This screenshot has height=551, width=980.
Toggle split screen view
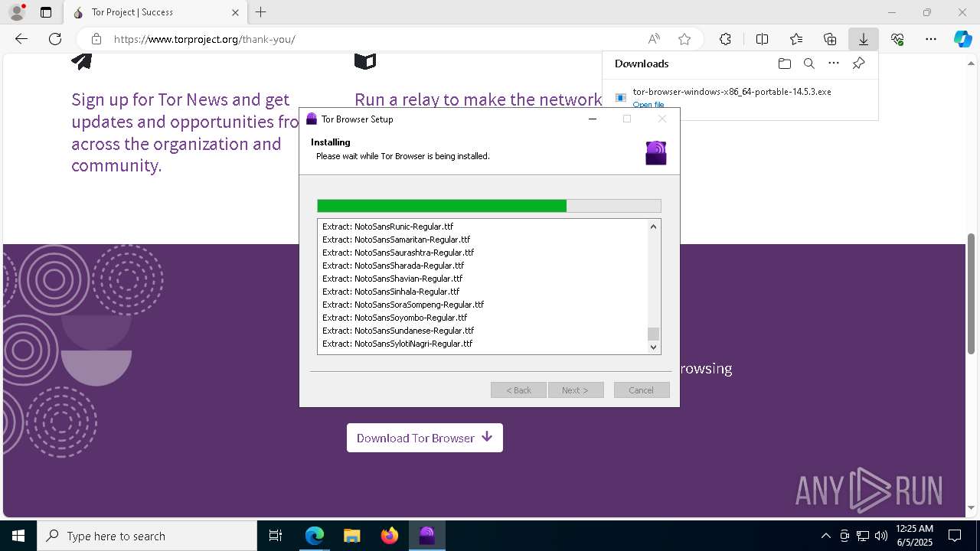point(762,39)
